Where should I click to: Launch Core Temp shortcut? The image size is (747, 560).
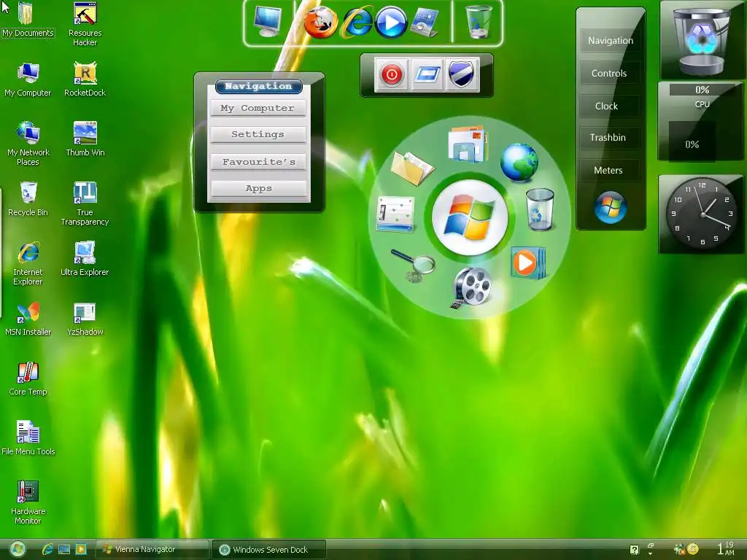click(28, 378)
